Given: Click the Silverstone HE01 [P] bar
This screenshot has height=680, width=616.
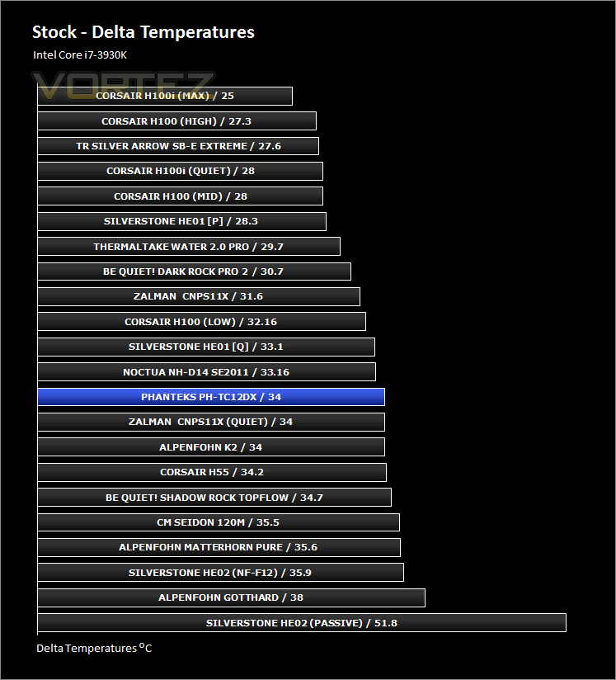Looking at the screenshot, I should [181, 221].
